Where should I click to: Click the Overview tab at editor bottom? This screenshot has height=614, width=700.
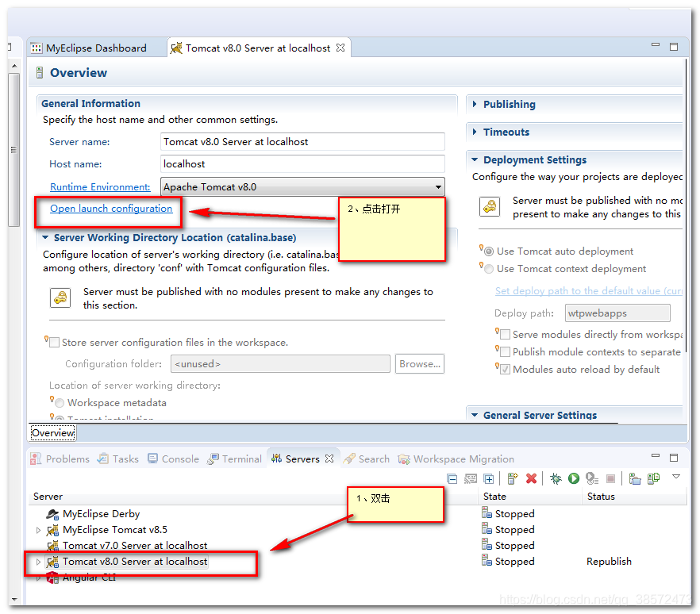click(53, 433)
